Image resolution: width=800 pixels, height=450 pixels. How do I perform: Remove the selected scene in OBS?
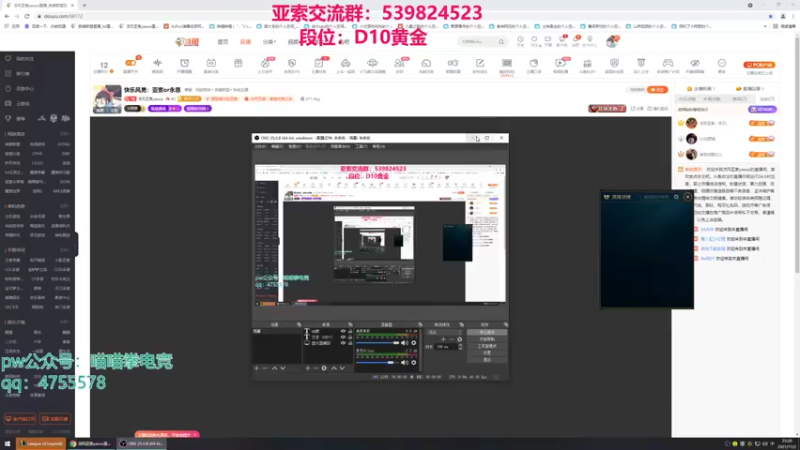[x=265, y=368]
